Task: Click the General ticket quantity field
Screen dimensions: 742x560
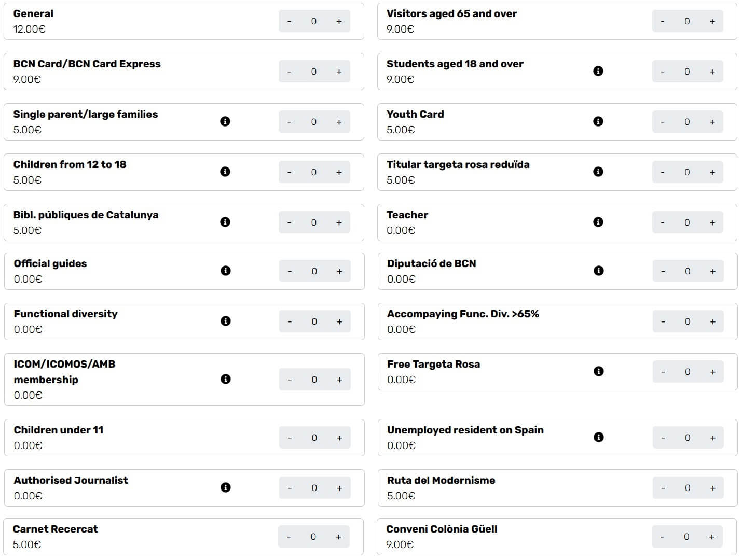Action: pos(314,21)
